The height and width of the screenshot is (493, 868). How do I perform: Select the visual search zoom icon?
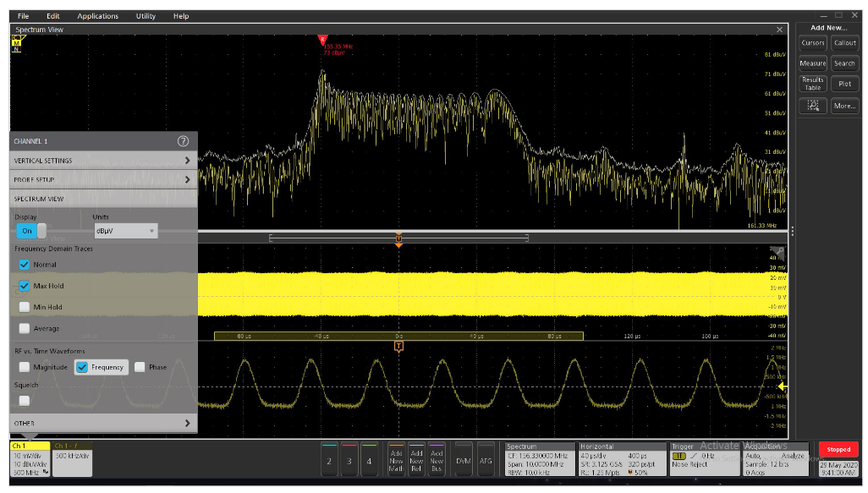pos(812,105)
